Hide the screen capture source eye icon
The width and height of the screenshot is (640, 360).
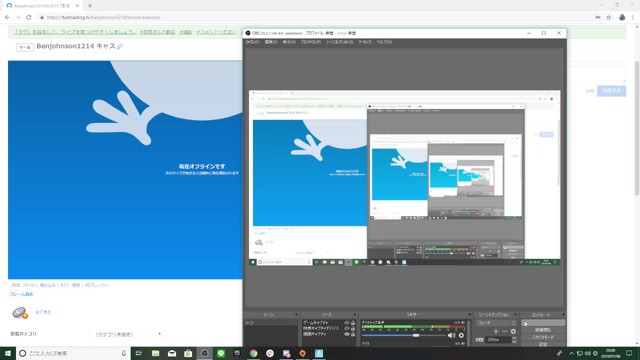click(347, 334)
